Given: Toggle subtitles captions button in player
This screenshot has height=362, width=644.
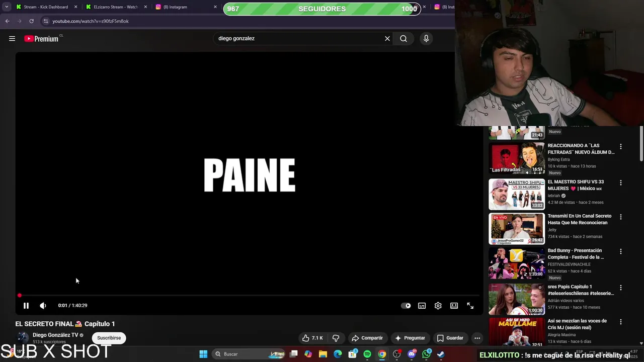Looking at the screenshot, I should point(422,306).
